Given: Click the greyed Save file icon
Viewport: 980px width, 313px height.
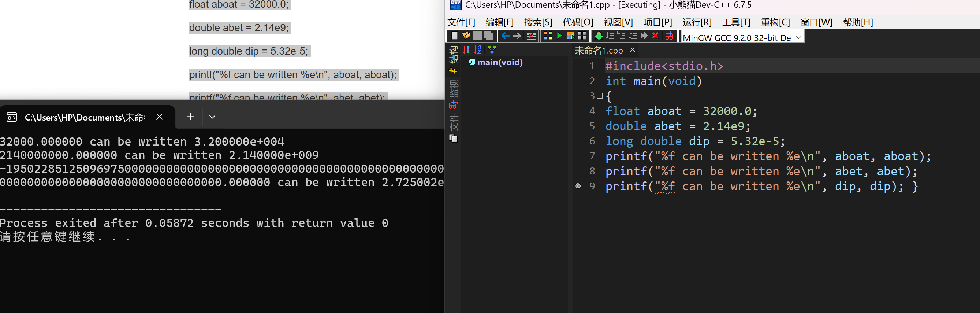Looking at the screenshot, I should 477,36.
